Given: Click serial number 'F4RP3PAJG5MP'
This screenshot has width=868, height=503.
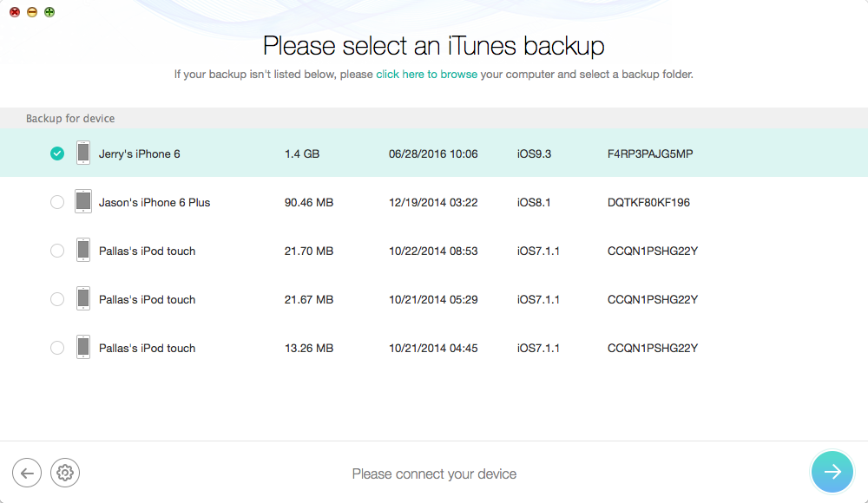Looking at the screenshot, I should click(650, 154).
